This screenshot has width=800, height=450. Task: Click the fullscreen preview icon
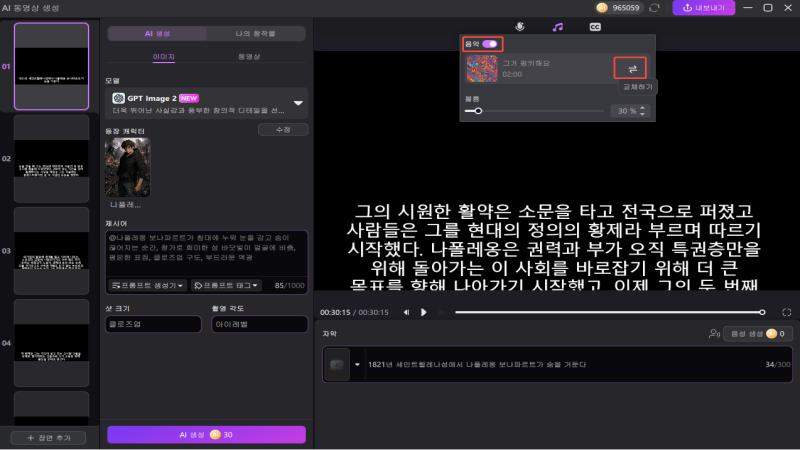tap(786, 312)
